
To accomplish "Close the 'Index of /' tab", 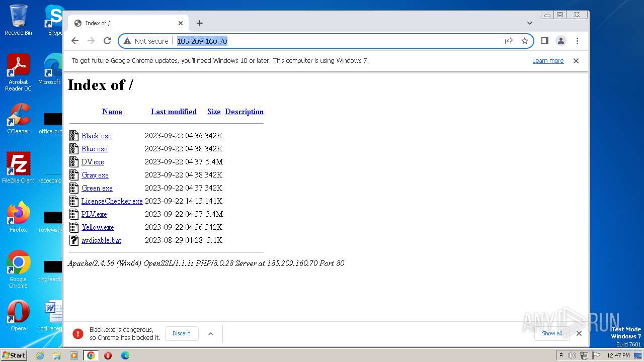I will 181,23.
